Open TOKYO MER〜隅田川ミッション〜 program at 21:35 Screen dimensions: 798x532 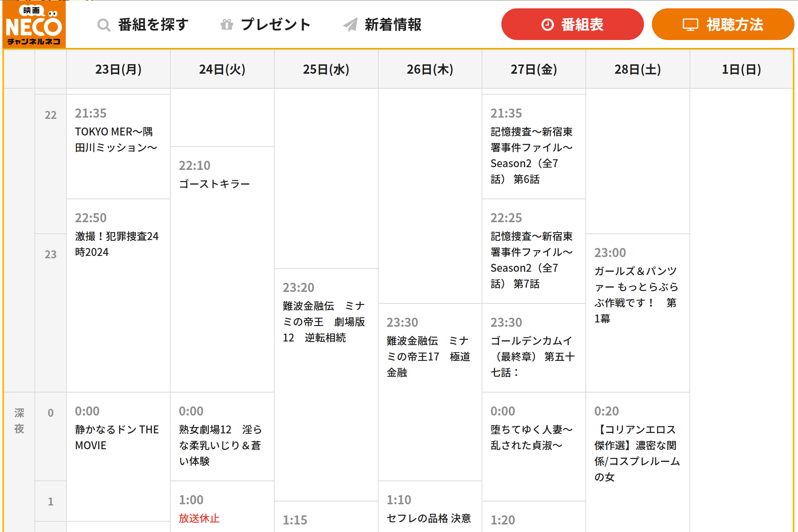pos(116,139)
